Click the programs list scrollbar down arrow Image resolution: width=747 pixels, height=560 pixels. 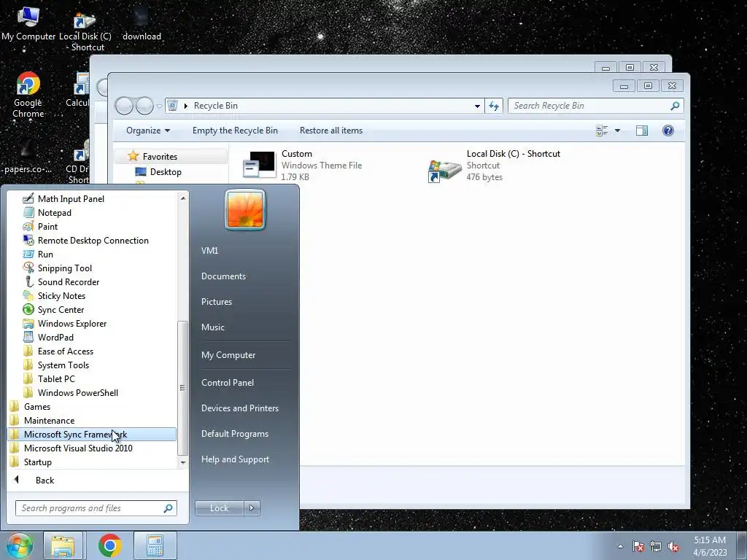click(x=182, y=462)
